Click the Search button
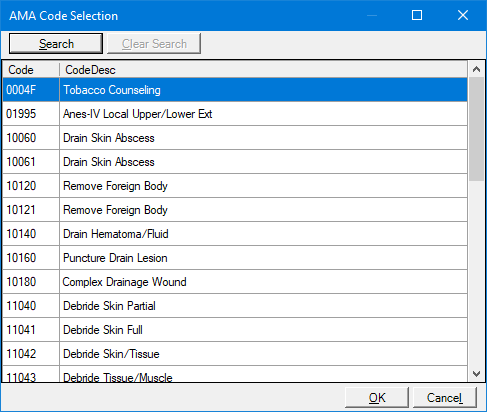 56,43
